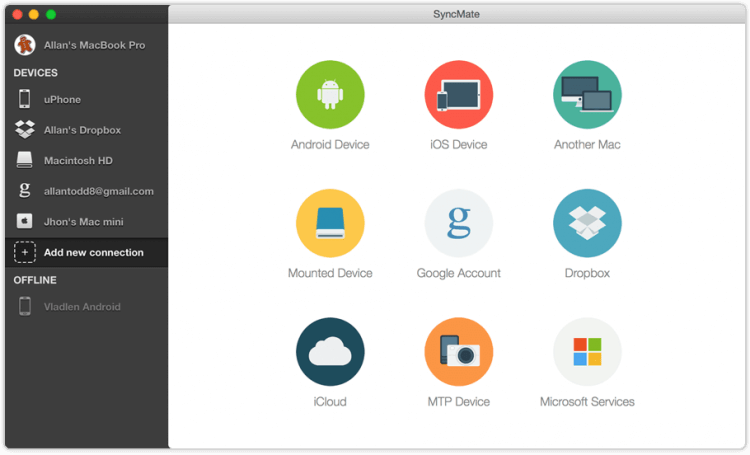Image resolution: width=750 pixels, height=455 pixels.
Task: Select Allan's Dropbox device label
Action: click(x=82, y=130)
